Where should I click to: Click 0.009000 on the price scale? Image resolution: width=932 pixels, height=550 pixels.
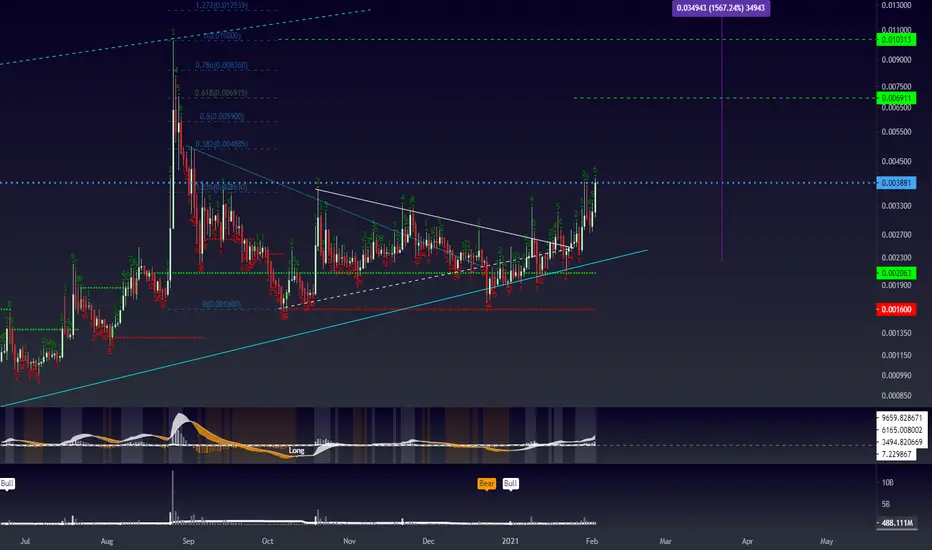click(896, 59)
